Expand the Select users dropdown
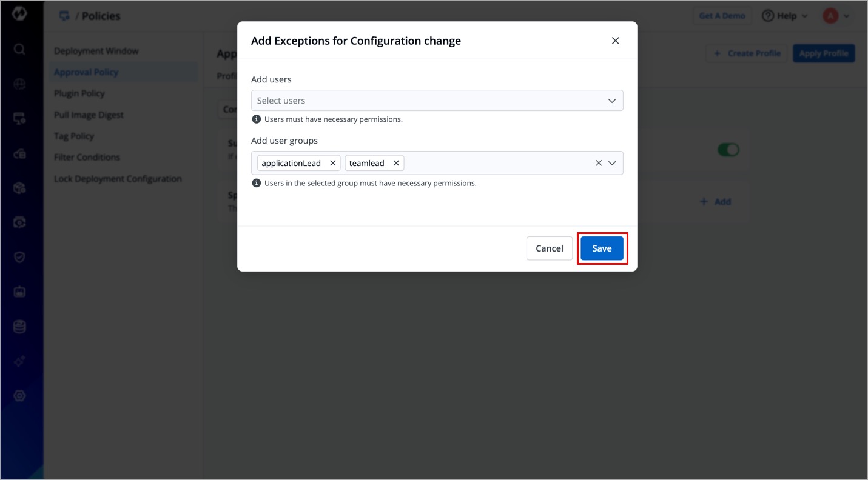868x480 pixels. coord(612,101)
